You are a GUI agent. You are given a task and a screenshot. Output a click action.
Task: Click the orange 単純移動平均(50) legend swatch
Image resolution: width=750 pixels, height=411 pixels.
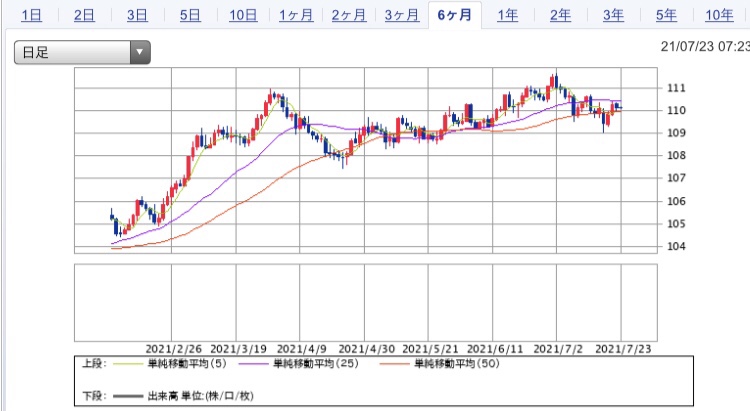396,364
